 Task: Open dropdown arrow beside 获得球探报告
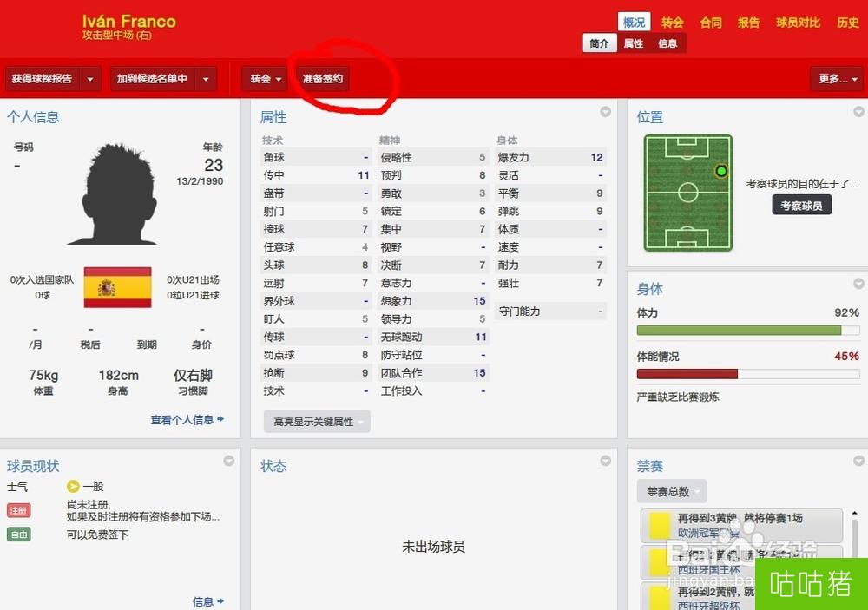(x=90, y=79)
